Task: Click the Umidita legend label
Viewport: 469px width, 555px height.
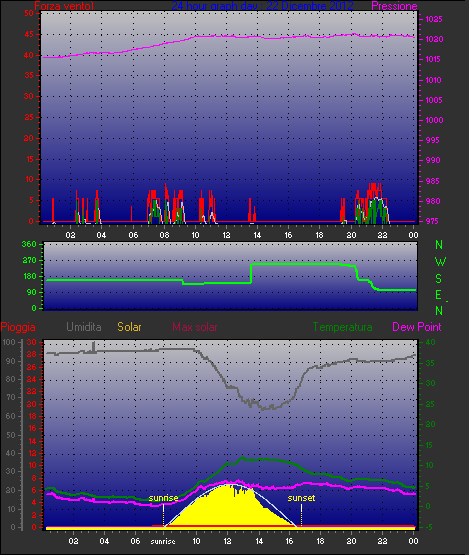Action: (84, 327)
